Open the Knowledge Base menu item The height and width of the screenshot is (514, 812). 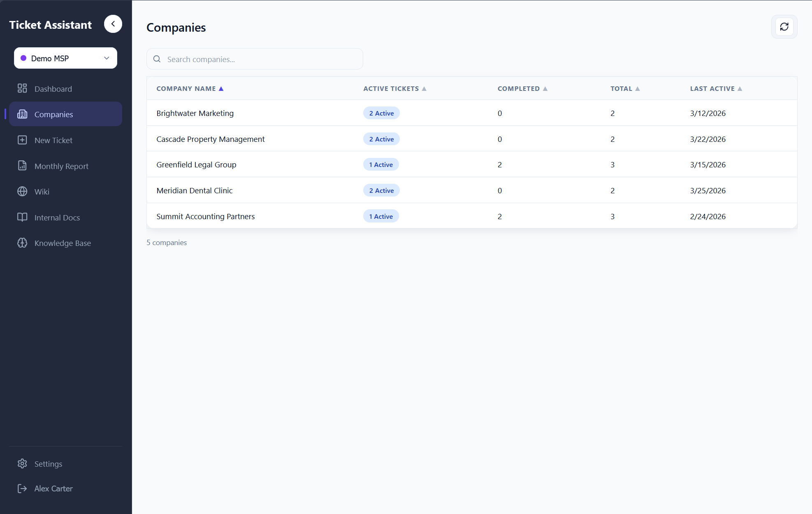coord(63,243)
